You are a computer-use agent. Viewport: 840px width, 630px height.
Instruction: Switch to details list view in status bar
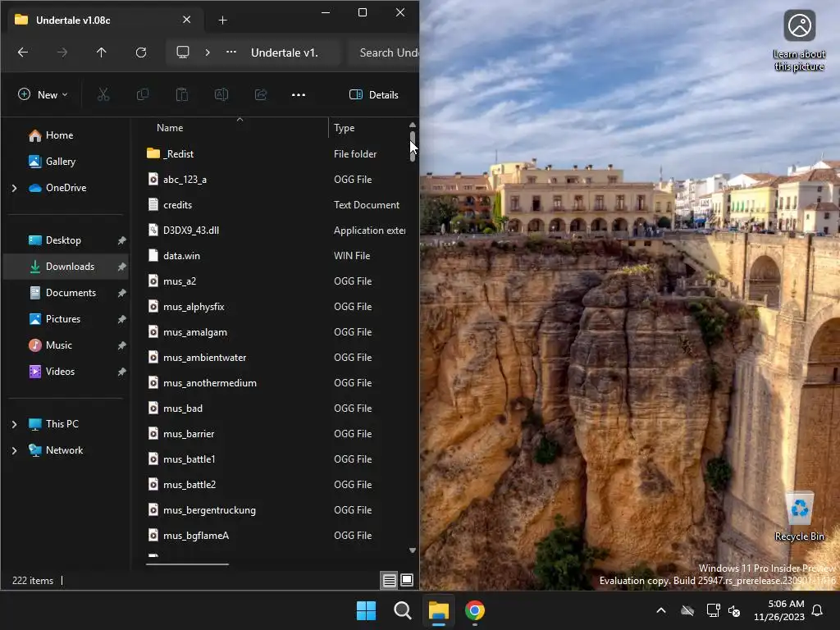coord(390,580)
